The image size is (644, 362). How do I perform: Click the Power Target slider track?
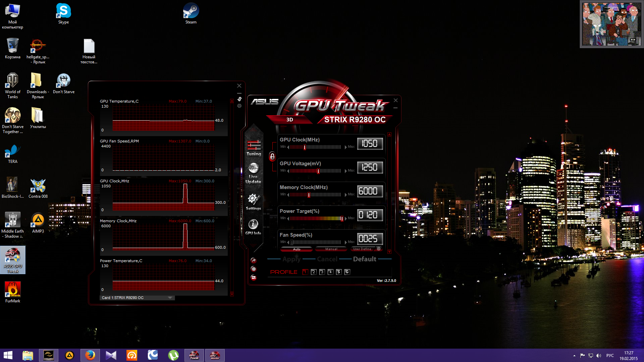pos(315,219)
